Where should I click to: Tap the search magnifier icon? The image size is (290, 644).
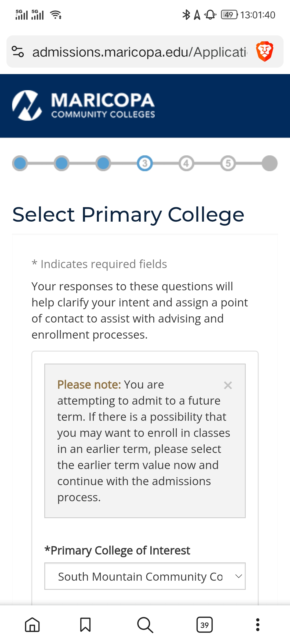[145, 625]
